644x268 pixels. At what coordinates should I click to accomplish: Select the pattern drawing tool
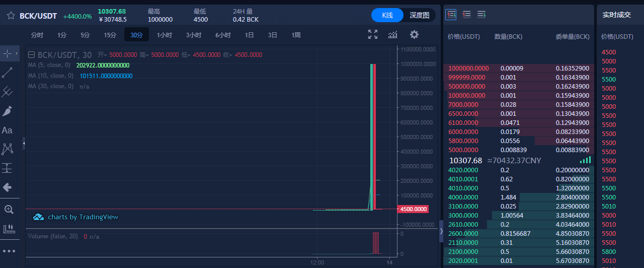(x=8, y=149)
